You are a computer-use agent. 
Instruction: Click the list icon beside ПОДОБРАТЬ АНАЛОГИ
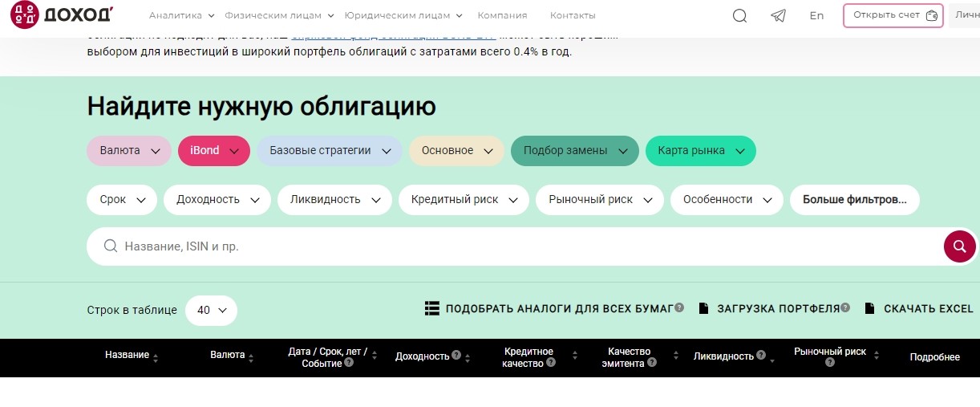tap(432, 308)
